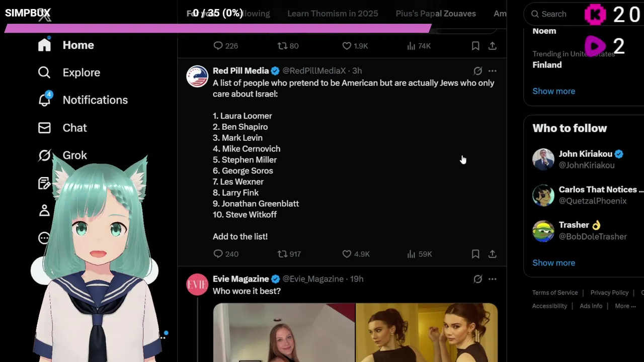
Task: Open more options on Red Pill Media post
Action: click(493, 71)
